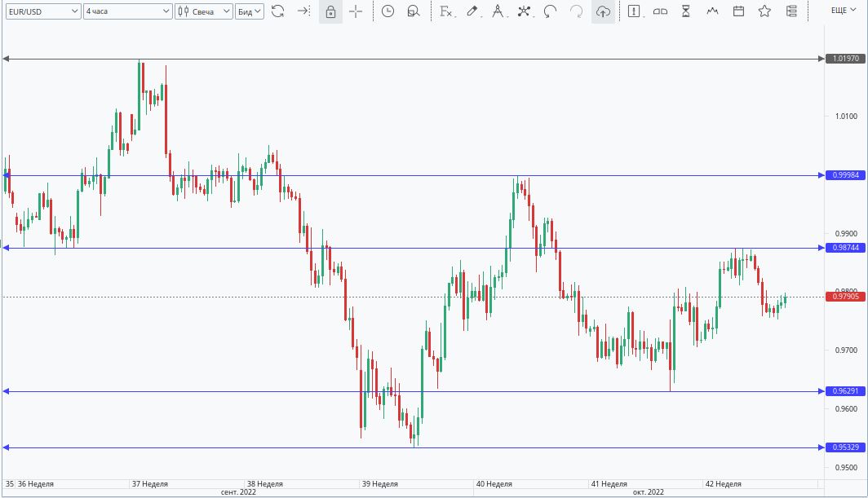
Task: Click the 38 Неделя time axis label
Action: pos(264,484)
